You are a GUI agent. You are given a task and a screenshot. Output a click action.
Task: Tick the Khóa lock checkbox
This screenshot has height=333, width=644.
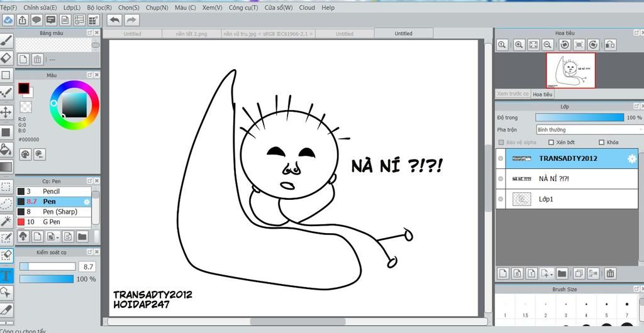(x=601, y=143)
